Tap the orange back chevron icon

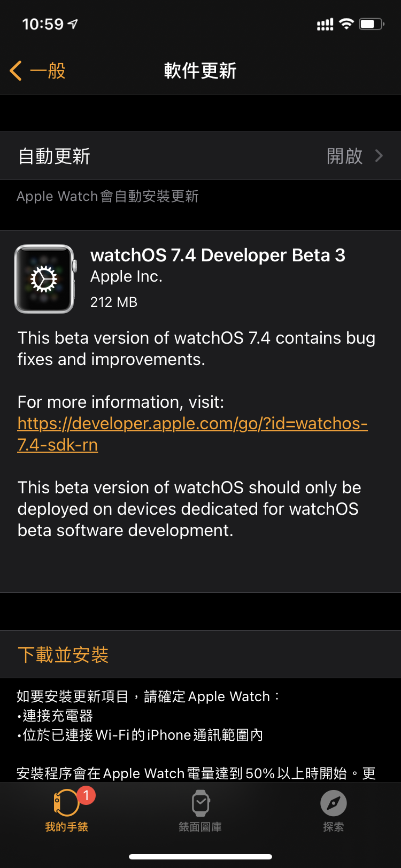point(16,71)
